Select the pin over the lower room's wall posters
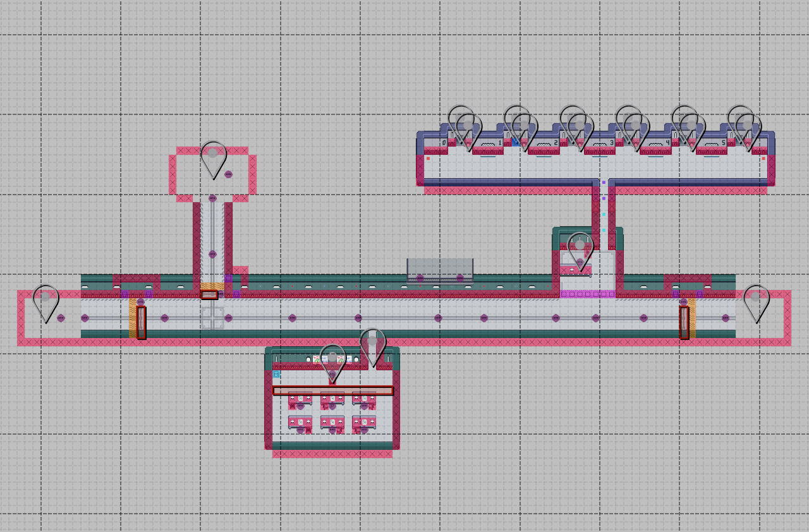Viewport: 809px width, 532px height. pyautogui.click(x=332, y=363)
